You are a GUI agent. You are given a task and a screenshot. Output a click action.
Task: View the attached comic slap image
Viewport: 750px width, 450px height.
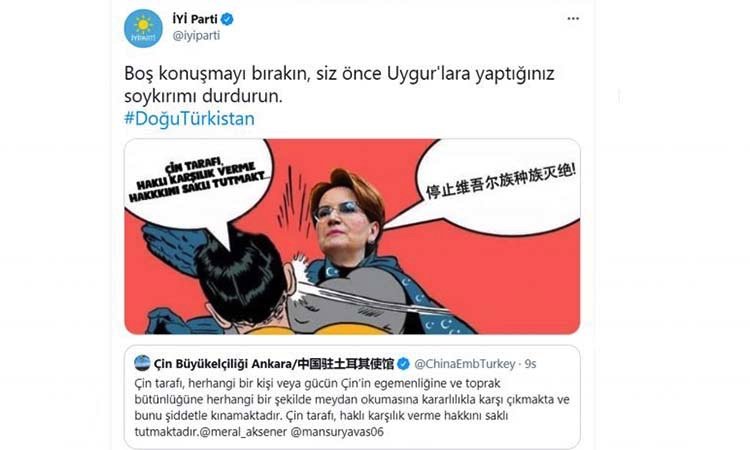[x=352, y=236]
